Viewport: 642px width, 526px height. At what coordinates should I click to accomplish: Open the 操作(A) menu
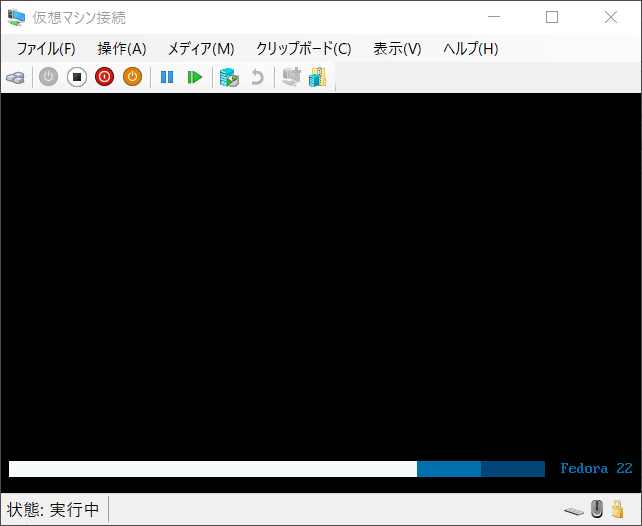[x=122, y=49]
